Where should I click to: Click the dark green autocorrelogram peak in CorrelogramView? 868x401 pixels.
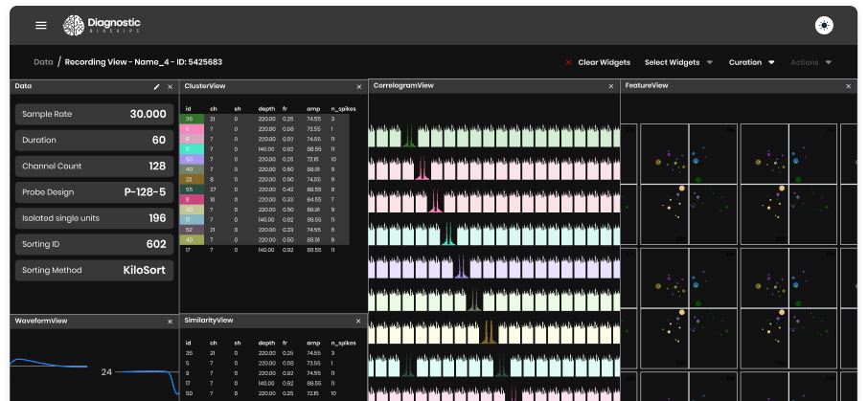pos(409,136)
